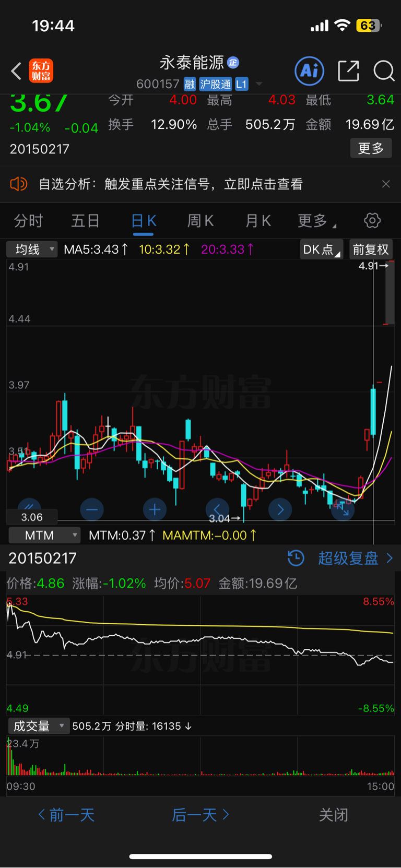Tap the 融 margin badge
The height and width of the screenshot is (868, 401).
pyautogui.click(x=190, y=84)
